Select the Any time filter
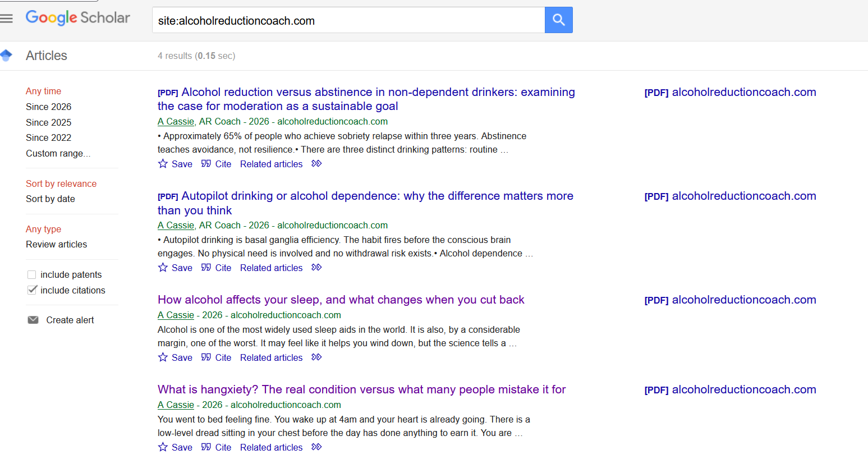The width and height of the screenshot is (868, 468). point(43,91)
